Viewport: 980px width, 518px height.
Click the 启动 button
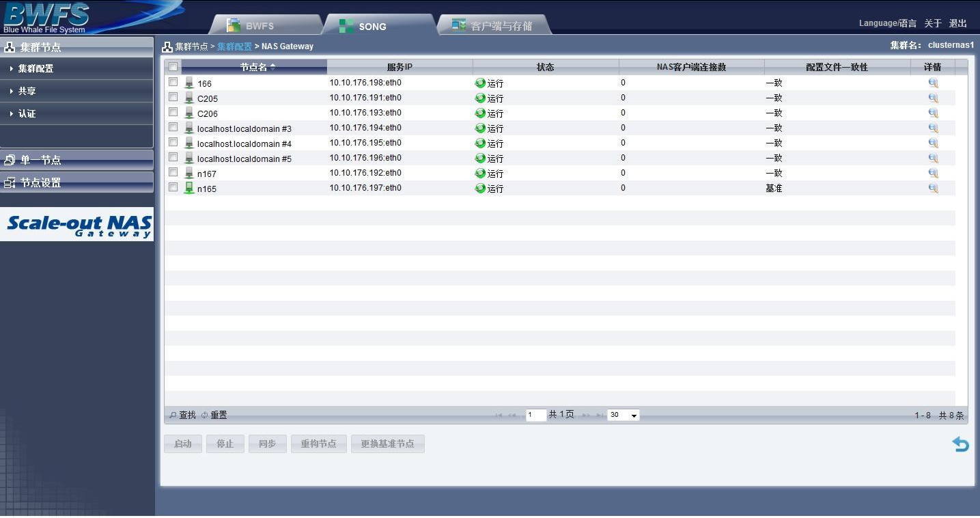[183, 444]
